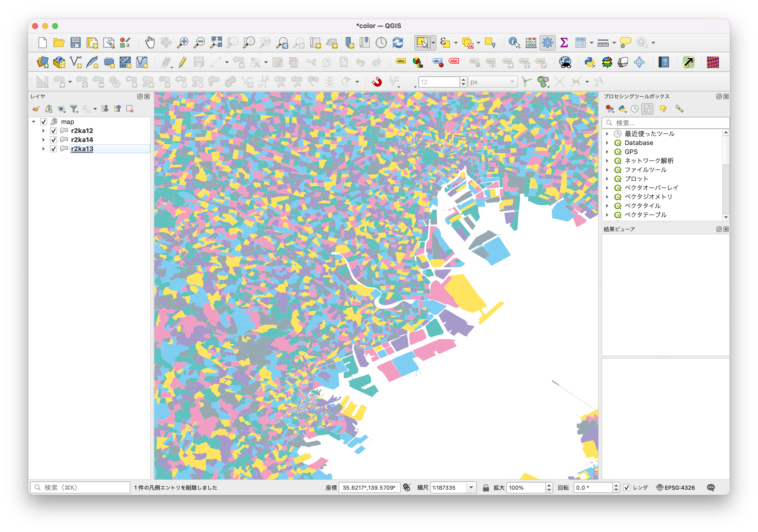Viewport: 758px width, 532px height.
Task: Increase rotation using the stepper arrow
Action: click(616, 485)
